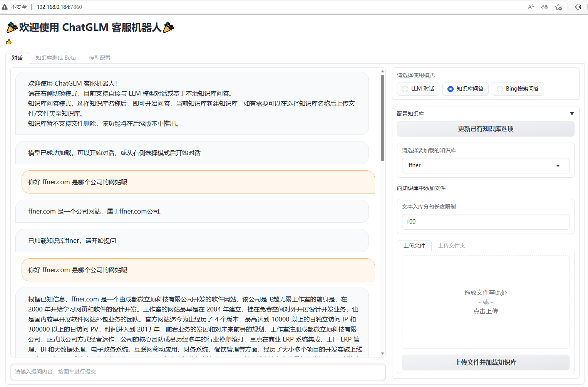Click the welcome message chat bubble
Viewport: 588px width, 387px height.
192,103
